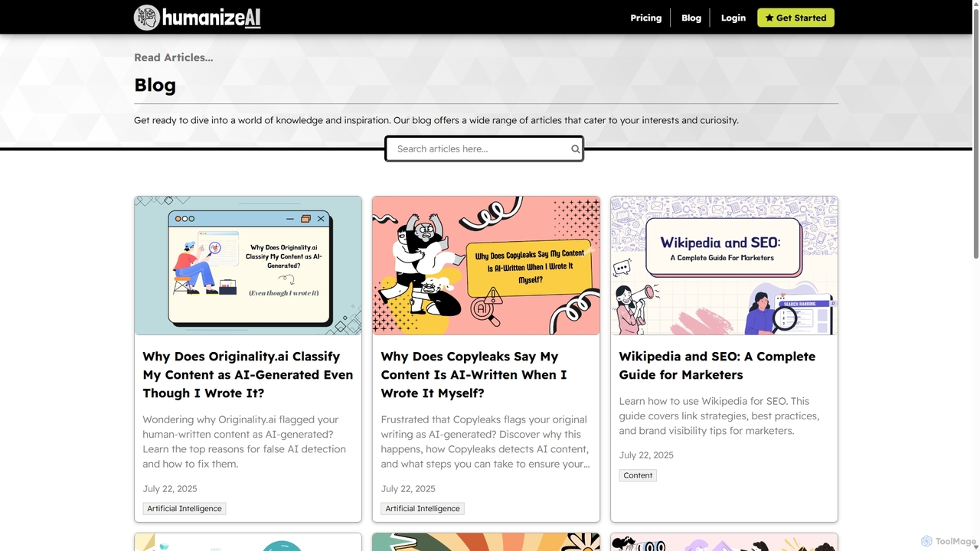This screenshot has width=980, height=551.
Task: Click the 'Read Articles...' subtitle text
Action: pos(174,57)
